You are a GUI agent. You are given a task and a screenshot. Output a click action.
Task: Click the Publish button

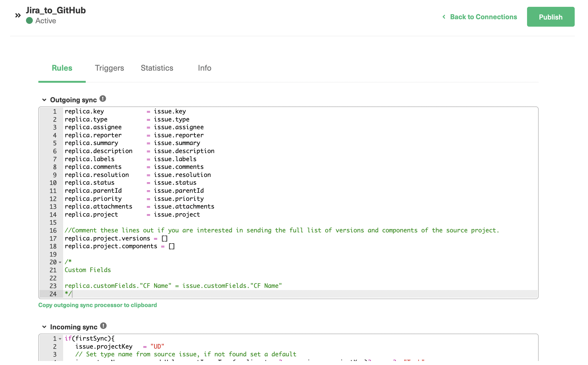(x=551, y=17)
